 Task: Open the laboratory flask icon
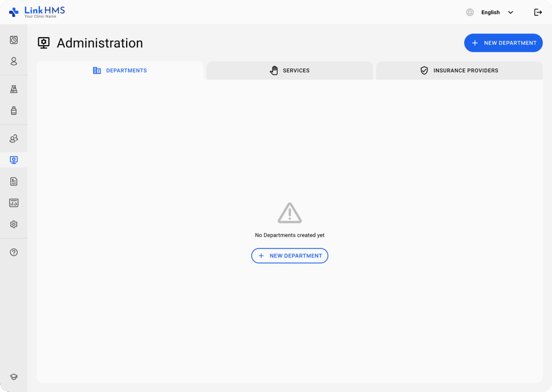[x=14, y=89]
